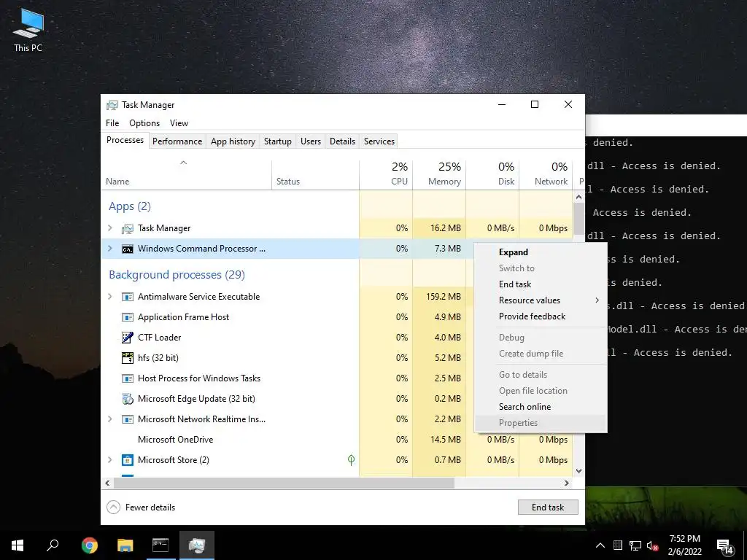Click the tablet mode tray icon
747x560 pixels.
[618, 545]
